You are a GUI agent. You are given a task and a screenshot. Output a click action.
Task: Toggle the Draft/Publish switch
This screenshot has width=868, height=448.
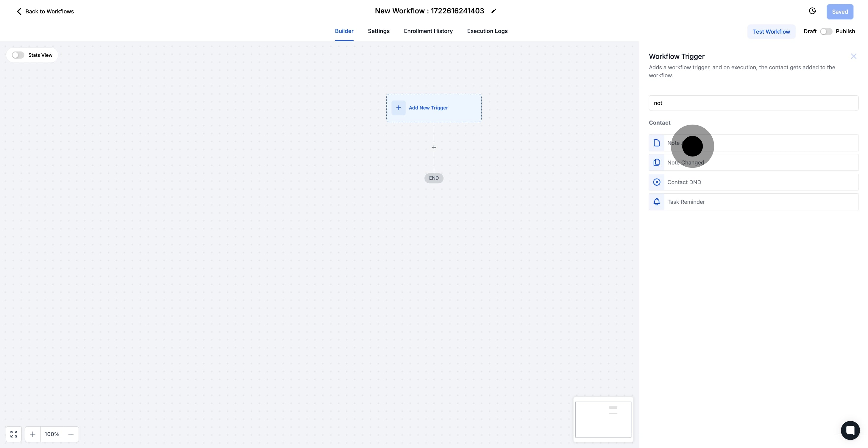pyautogui.click(x=826, y=31)
